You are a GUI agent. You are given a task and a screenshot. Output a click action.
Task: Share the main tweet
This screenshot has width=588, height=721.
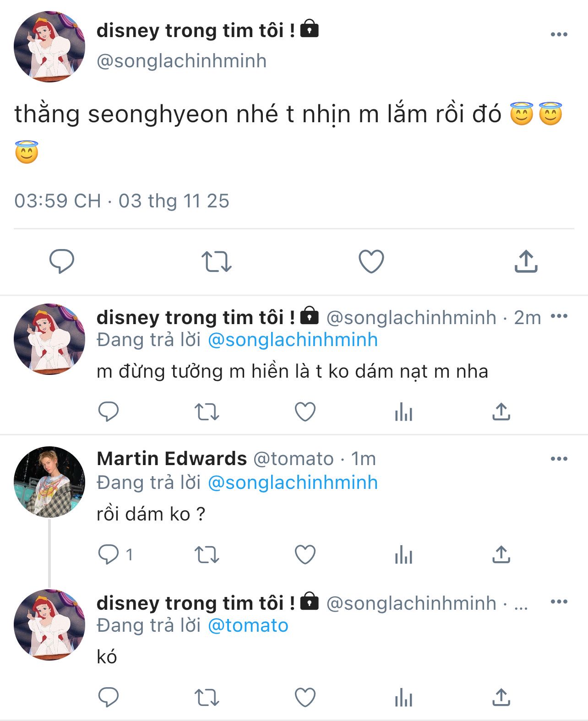526,261
